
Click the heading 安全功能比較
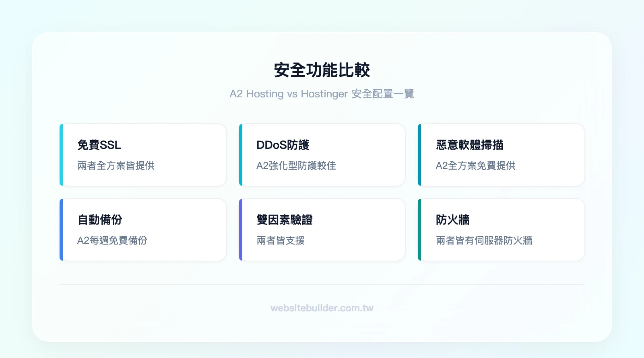point(322,70)
